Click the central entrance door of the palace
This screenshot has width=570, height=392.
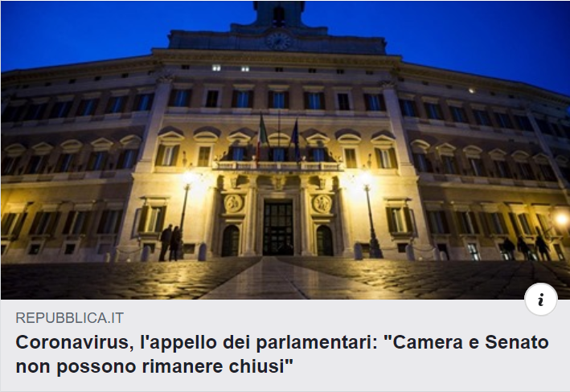[x=277, y=227]
